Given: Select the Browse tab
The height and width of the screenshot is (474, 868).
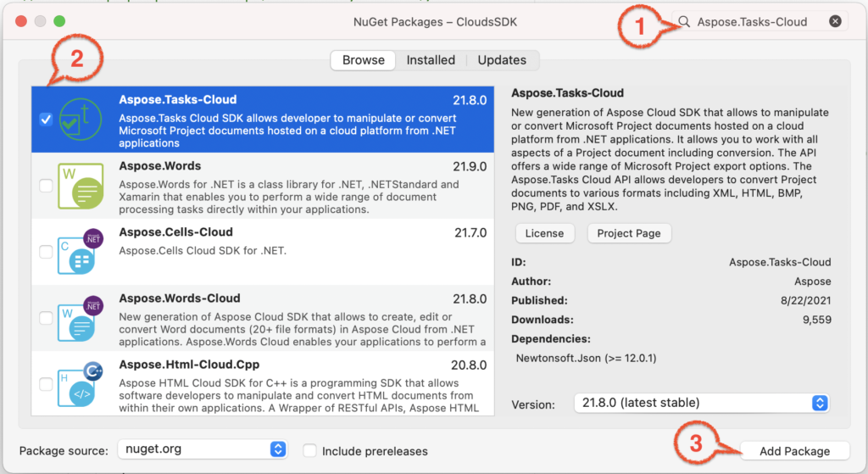Looking at the screenshot, I should pyautogui.click(x=363, y=60).
